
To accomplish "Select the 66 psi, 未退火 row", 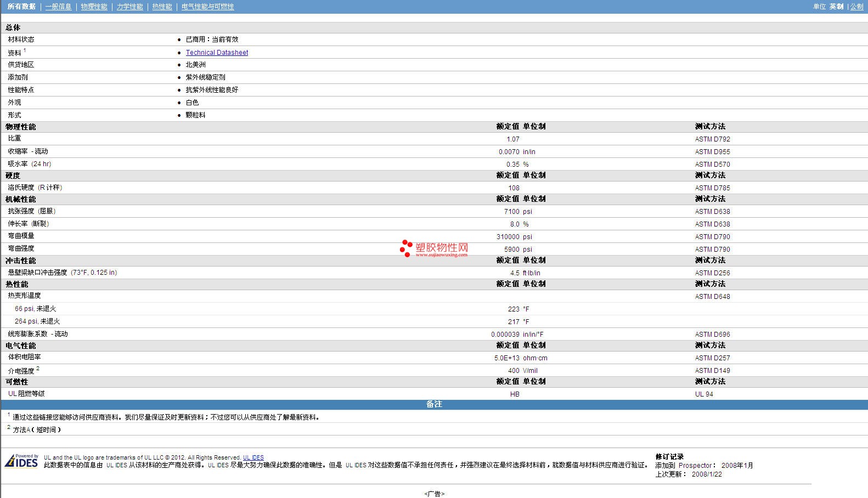I will [x=434, y=309].
